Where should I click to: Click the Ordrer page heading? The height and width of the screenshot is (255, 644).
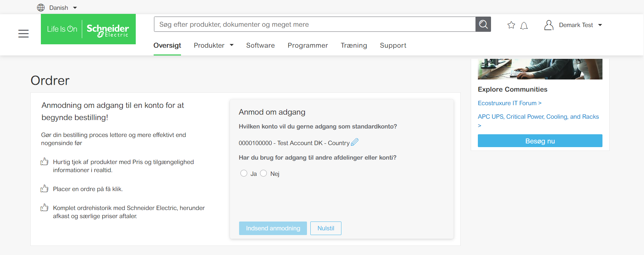(50, 80)
